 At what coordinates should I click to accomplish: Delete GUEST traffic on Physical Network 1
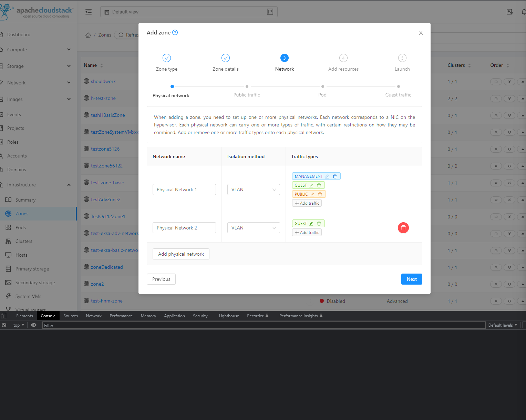tap(319, 185)
